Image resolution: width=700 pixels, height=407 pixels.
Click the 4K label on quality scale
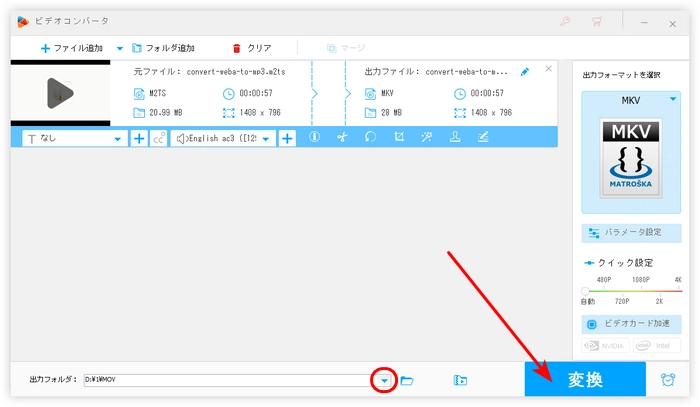pos(678,280)
